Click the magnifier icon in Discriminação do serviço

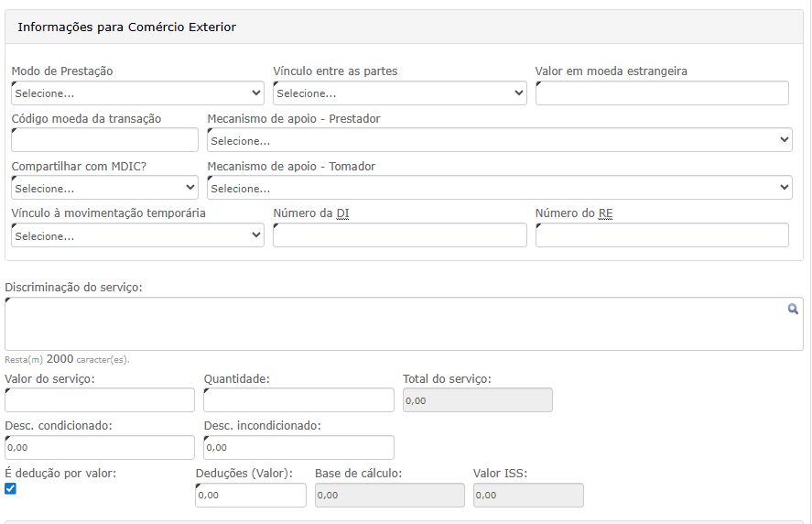click(x=793, y=310)
